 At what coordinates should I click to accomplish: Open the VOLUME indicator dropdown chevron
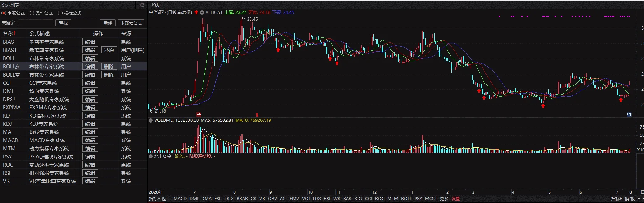151,120
